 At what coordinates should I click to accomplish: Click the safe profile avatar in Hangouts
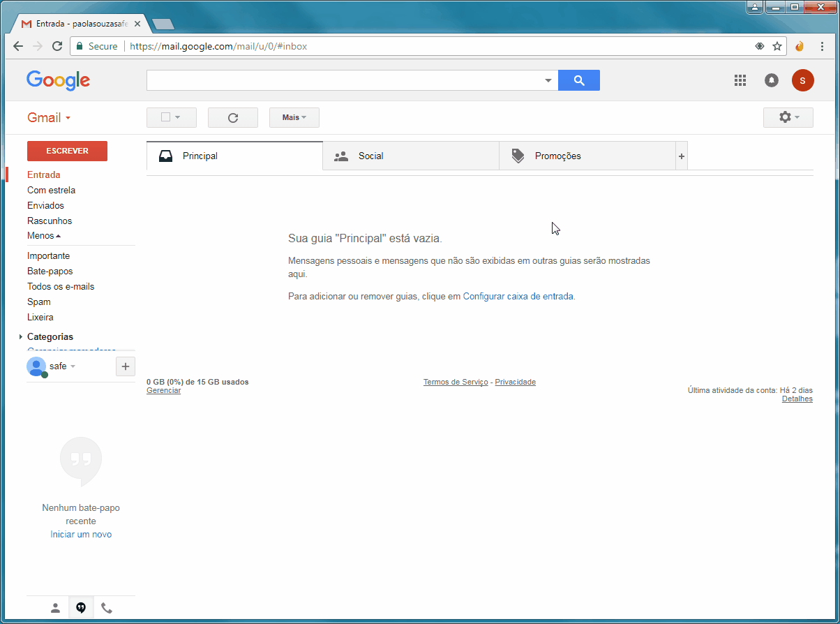click(36, 366)
